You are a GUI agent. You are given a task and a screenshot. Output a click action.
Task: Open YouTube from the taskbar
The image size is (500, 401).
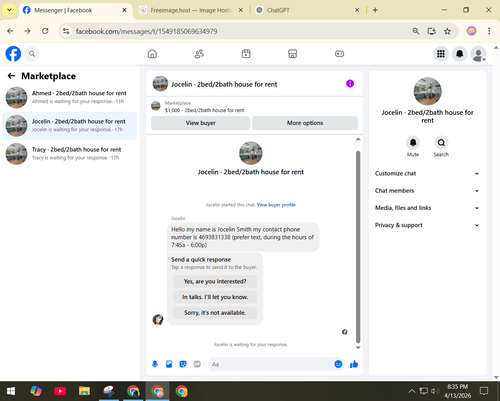tap(60, 391)
